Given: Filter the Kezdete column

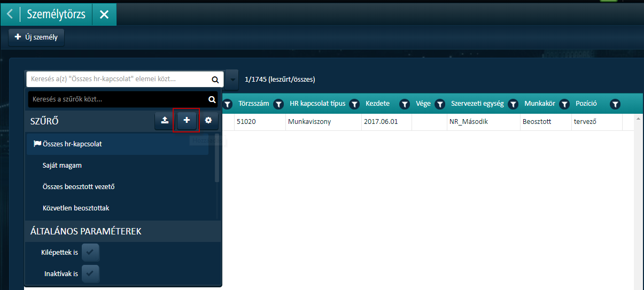Looking at the screenshot, I should pos(405,104).
